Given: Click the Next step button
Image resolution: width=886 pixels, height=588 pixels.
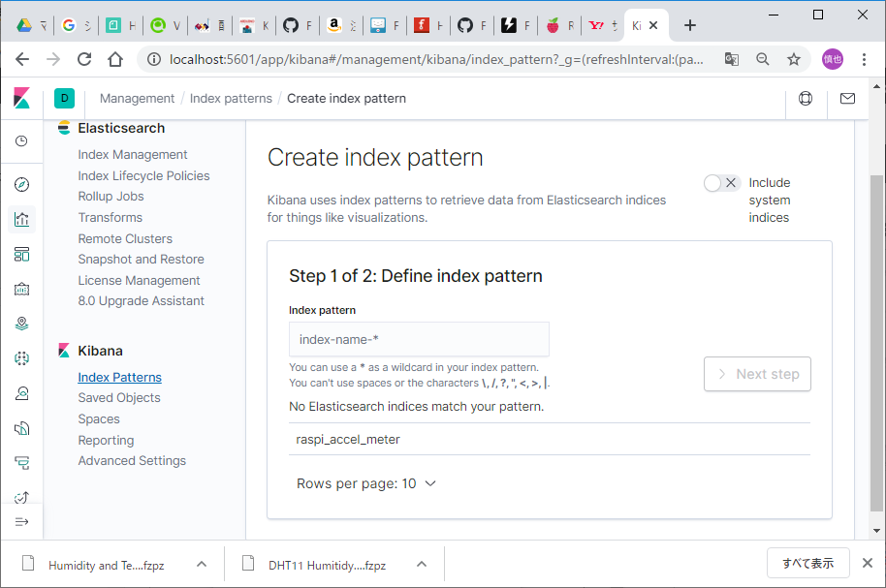Looking at the screenshot, I should [x=757, y=374].
